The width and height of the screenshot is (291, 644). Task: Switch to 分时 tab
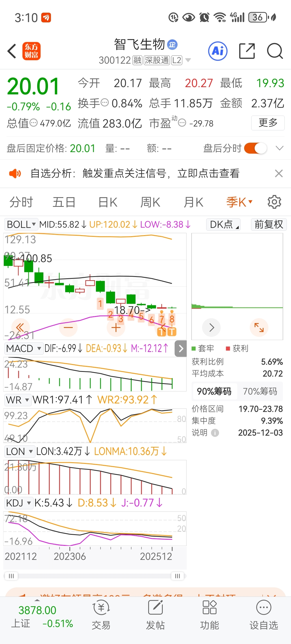21,202
